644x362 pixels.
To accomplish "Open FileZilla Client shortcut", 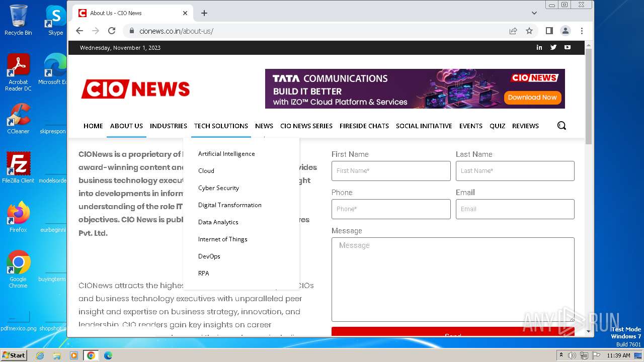I will (x=18, y=167).
